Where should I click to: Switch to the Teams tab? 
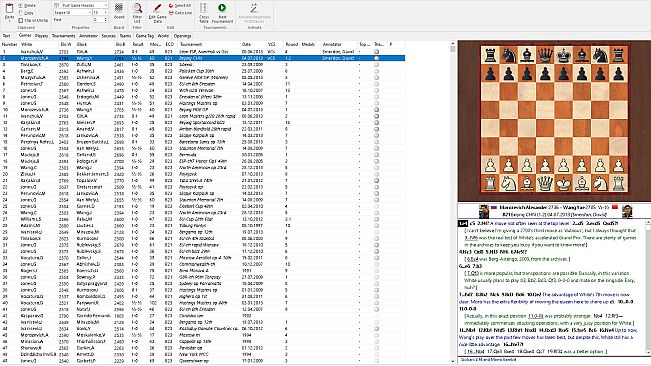pos(125,36)
